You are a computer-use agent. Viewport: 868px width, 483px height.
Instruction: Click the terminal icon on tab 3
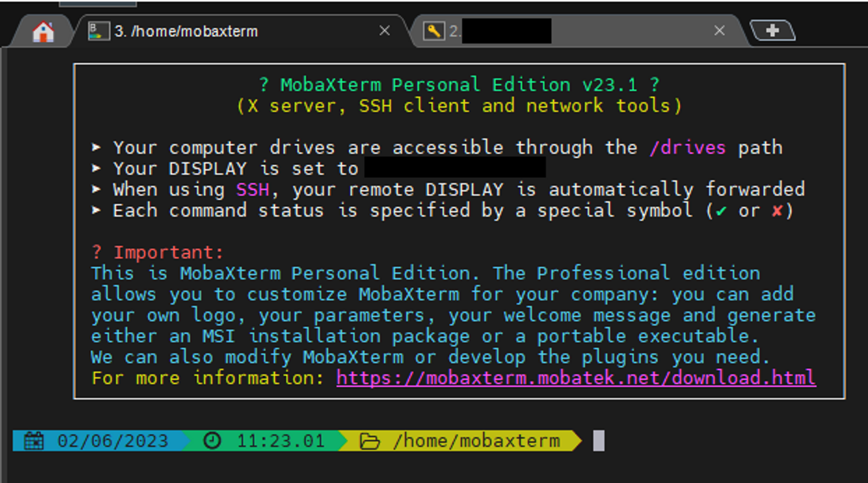(x=99, y=31)
